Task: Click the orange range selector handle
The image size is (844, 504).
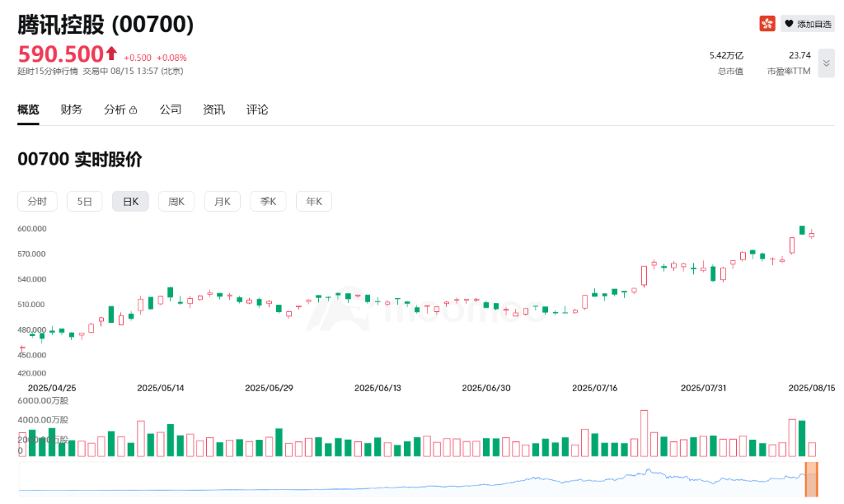Action: pyautogui.click(x=811, y=478)
